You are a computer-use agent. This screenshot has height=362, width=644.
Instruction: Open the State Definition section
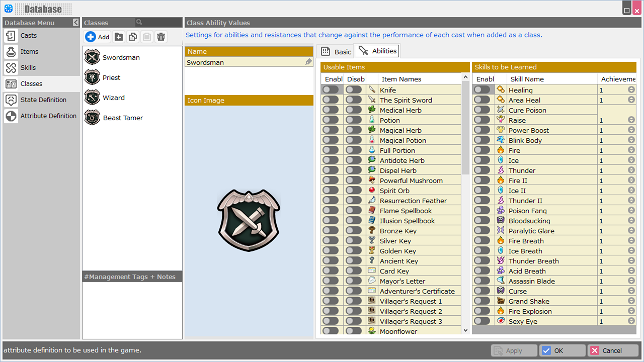(43, 100)
